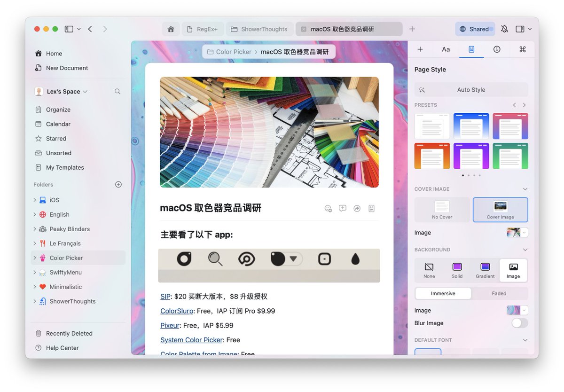Search in Lex's Space with magnifier icon
Viewport: 564px width, 392px height.
(117, 92)
